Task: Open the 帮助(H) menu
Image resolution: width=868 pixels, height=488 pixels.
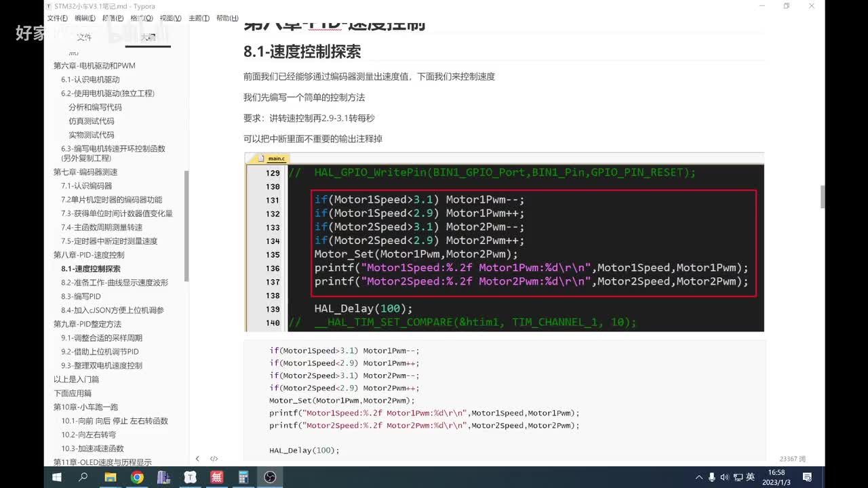Action: coord(227,18)
